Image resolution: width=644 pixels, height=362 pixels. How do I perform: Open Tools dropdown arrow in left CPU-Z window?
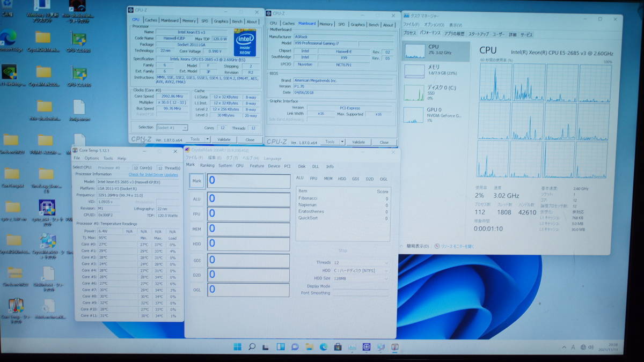coord(208,139)
